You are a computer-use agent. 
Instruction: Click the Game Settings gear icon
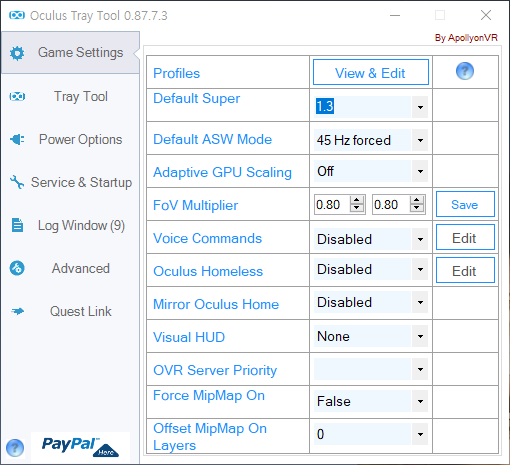tap(17, 53)
